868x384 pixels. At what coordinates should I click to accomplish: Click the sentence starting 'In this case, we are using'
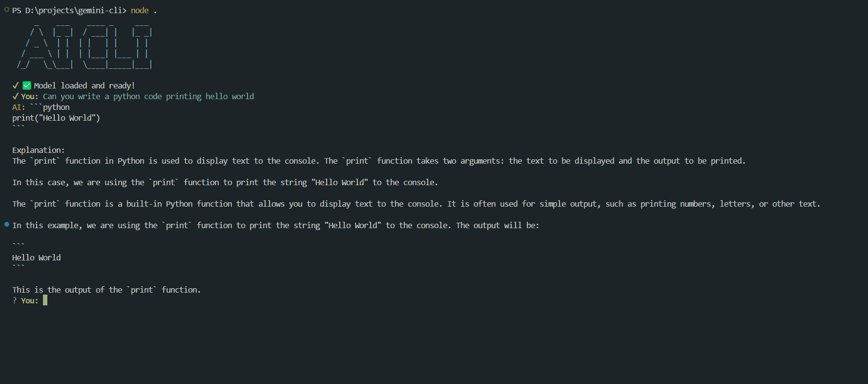[225, 182]
